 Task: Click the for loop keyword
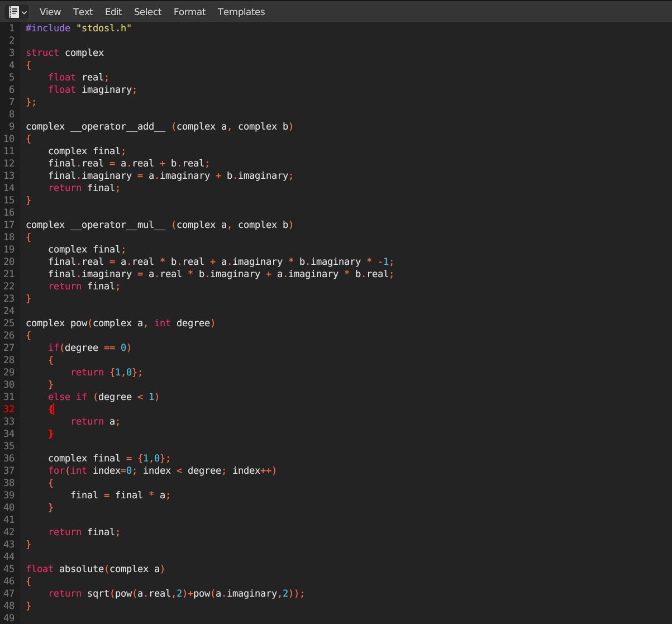(x=56, y=470)
